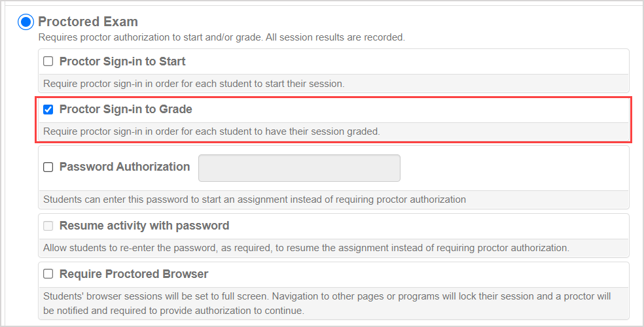This screenshot has width=644, height=327.
Task: Select the Proctored Exam radio button
Action: pos(26,22)
